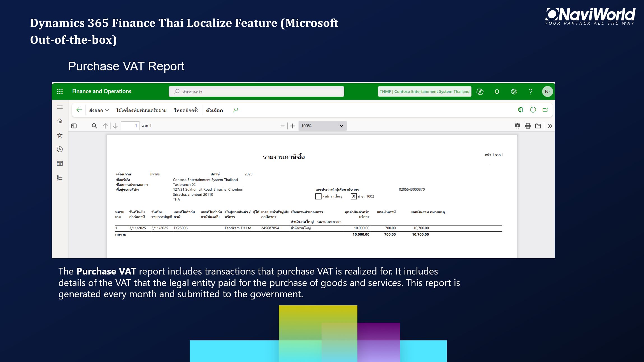Click the report viewer find magnifier
The image size is (644, 362).
(x=94, y=126)
